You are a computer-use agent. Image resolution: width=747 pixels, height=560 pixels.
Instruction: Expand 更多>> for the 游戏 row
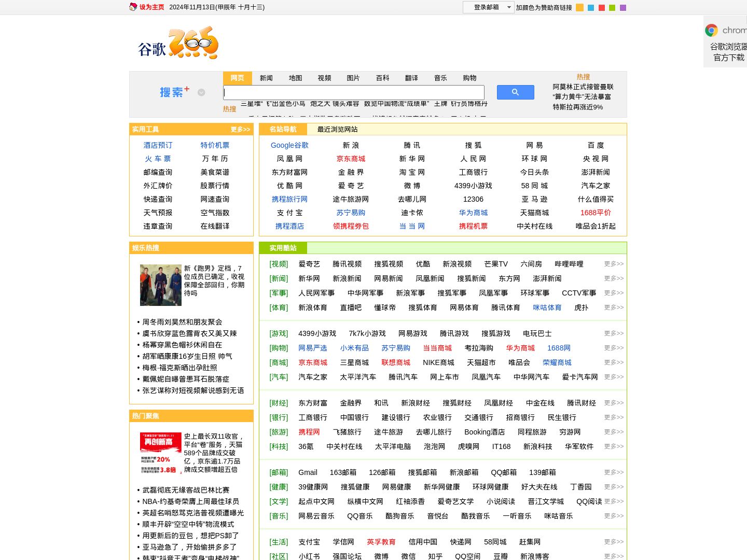click(614, 333)
